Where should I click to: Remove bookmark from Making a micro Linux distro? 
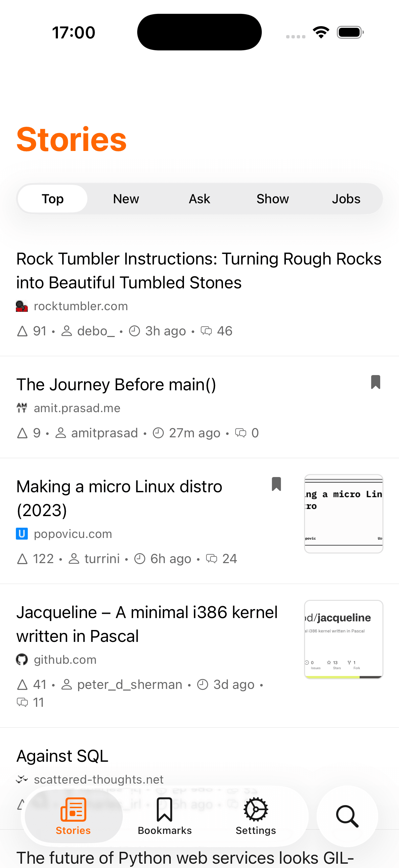tap(276, 484)
